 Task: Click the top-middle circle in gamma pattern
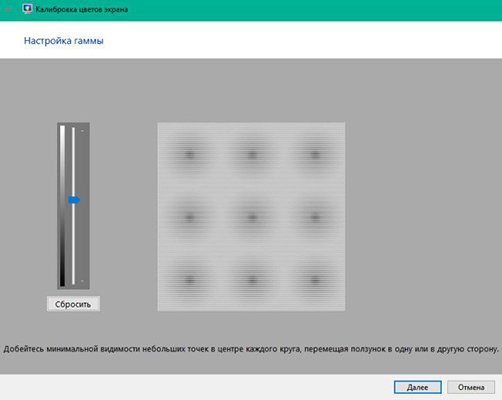(252, 155)
